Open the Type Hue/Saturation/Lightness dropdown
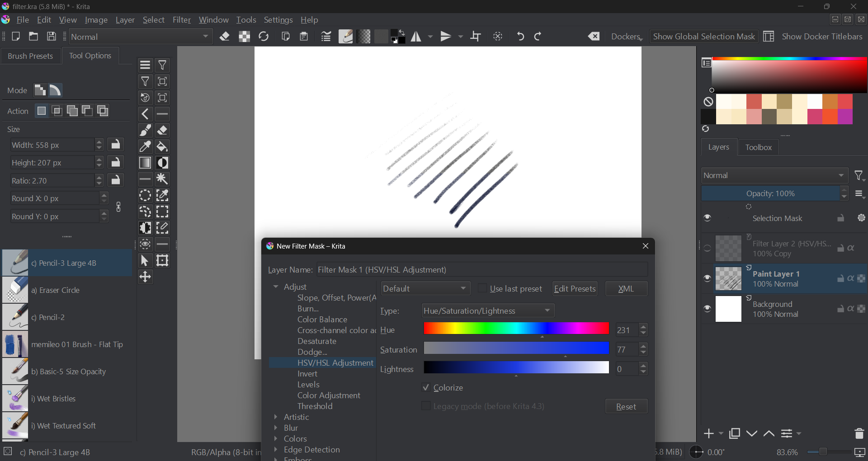Screen dimensions: 868x461 tap(487, 310)
